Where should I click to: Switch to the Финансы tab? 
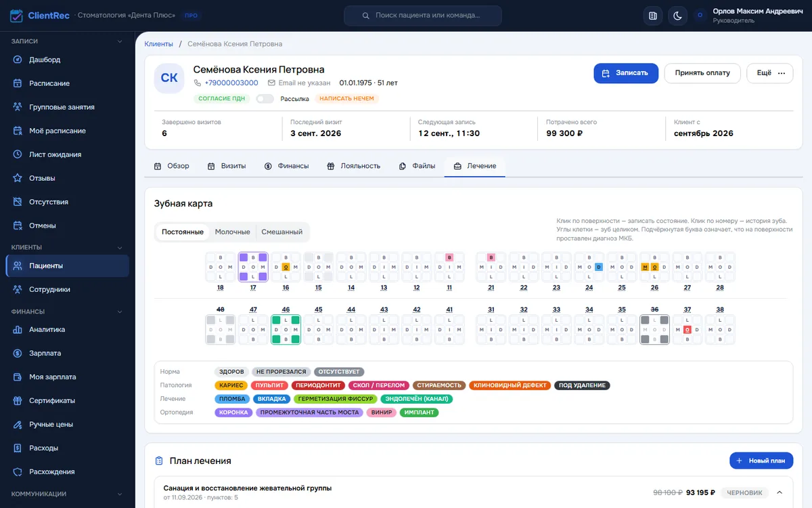(286, 166)
